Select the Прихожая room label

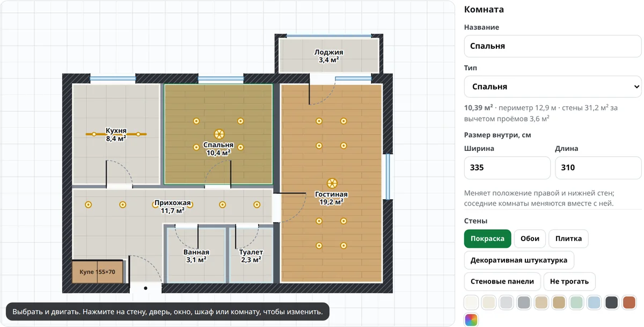pos(172,207)
